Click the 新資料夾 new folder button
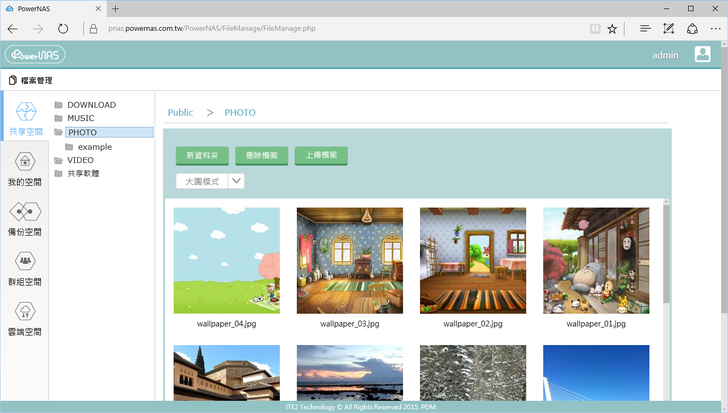The image size is (728, 413). tap(201, 155)
